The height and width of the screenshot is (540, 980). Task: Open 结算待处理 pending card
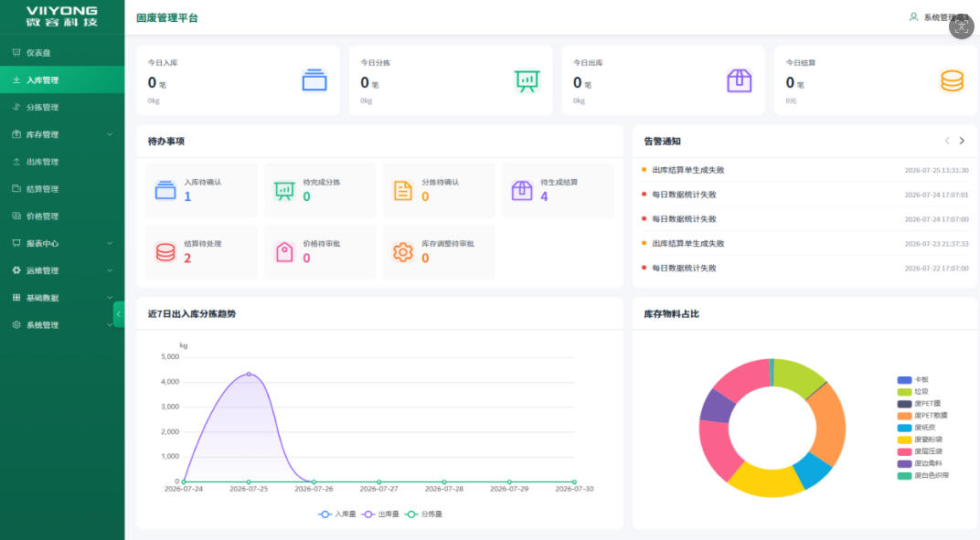201,252
